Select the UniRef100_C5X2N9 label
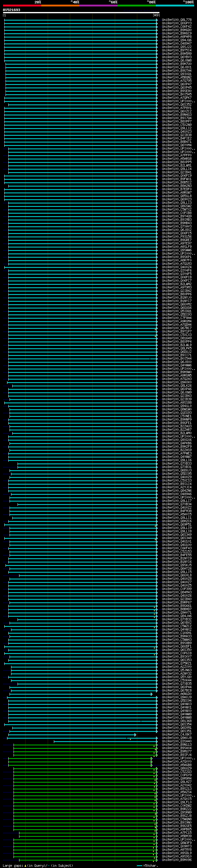 pos(177,125)
